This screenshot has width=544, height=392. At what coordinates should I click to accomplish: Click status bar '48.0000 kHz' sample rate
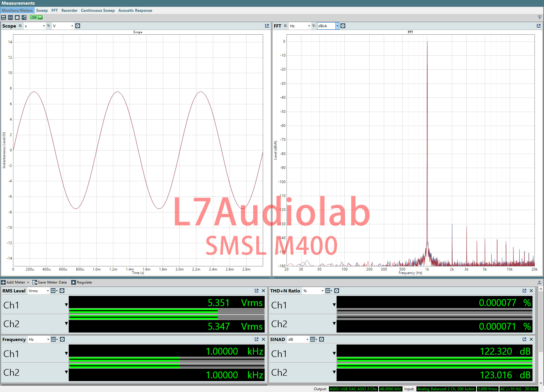(390, 389)
